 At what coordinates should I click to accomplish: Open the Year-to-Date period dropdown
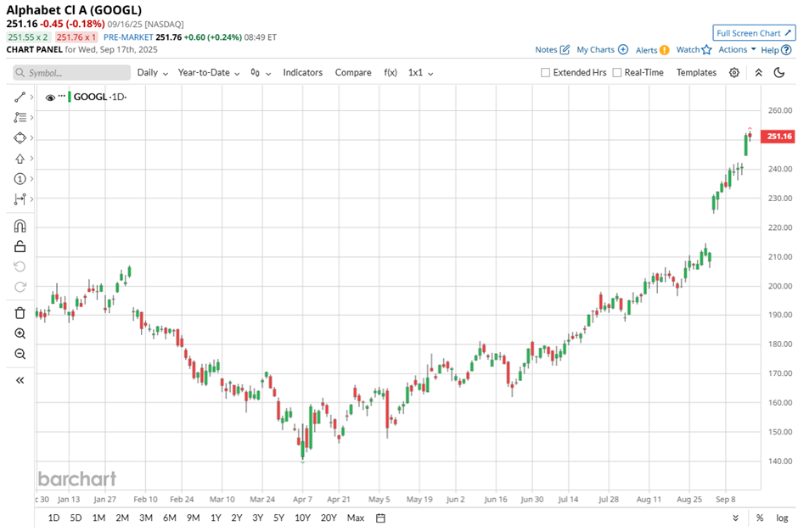click(x=209, y=73)
